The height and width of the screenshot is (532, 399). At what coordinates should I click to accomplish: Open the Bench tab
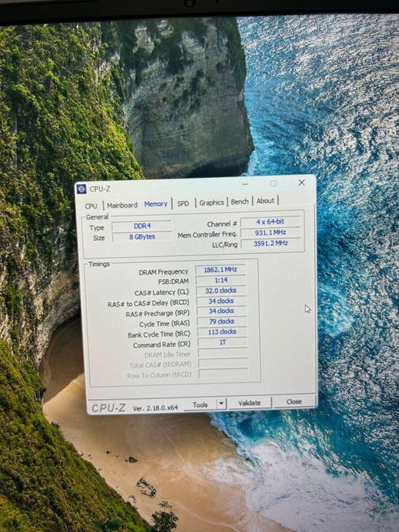tap(239, 201)
